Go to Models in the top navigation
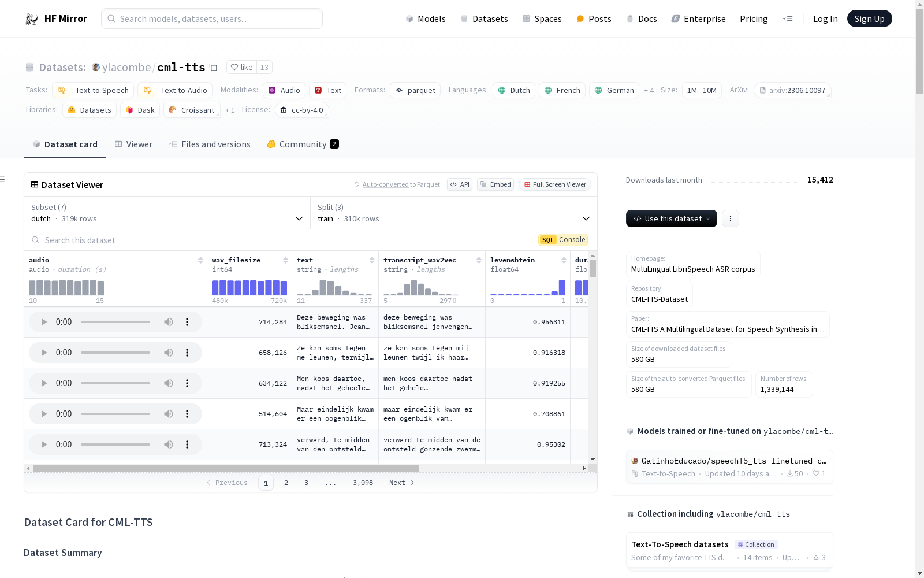This screenshot has height=578, width=924. point(426,19)
